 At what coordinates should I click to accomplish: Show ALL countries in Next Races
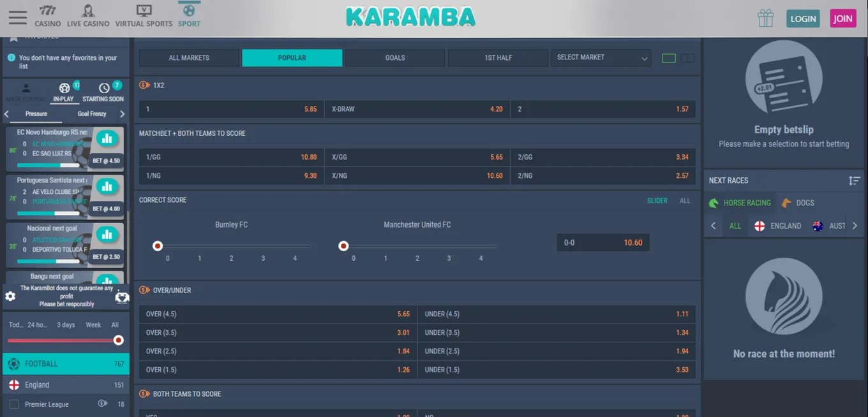(735, 226)
